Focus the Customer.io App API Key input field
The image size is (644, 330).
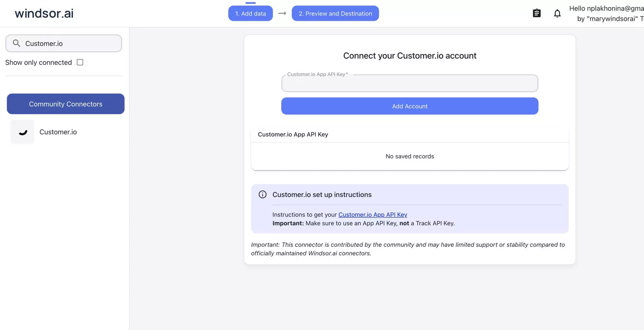[409, 83]
